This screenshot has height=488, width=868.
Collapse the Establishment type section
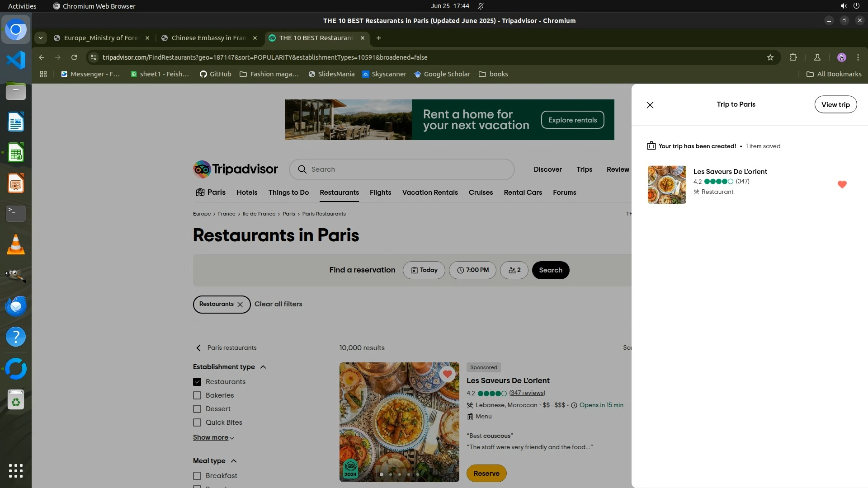[x=263, y=367]
